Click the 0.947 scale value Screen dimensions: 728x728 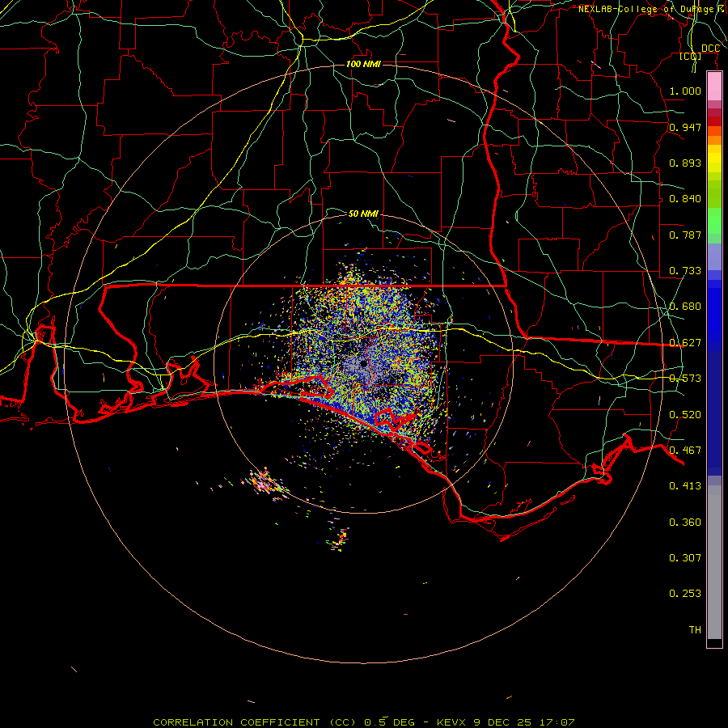coord(685,127)
